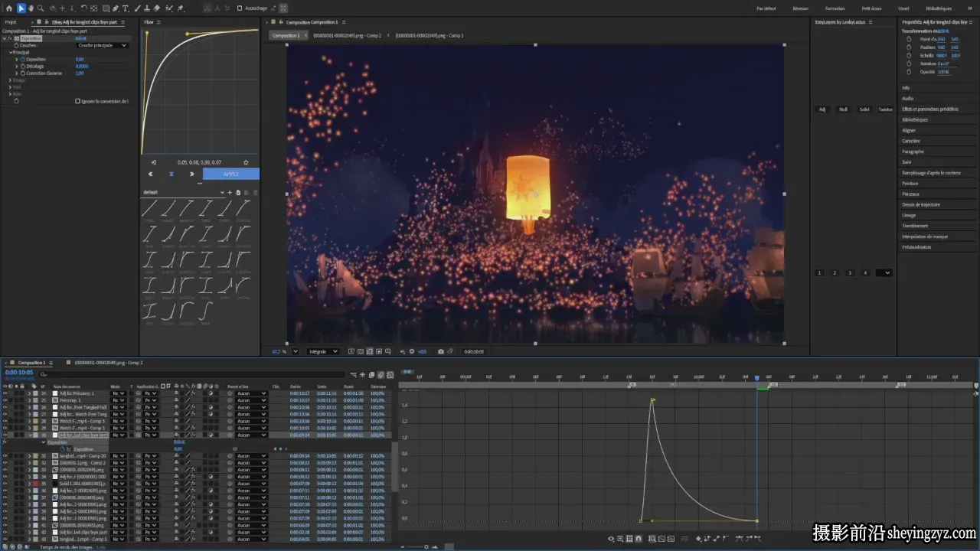The height and width of the screenshot is (551, 980).
Task: Toggle visibility of layer 31 tangled mp4
Action: (5, 456)
